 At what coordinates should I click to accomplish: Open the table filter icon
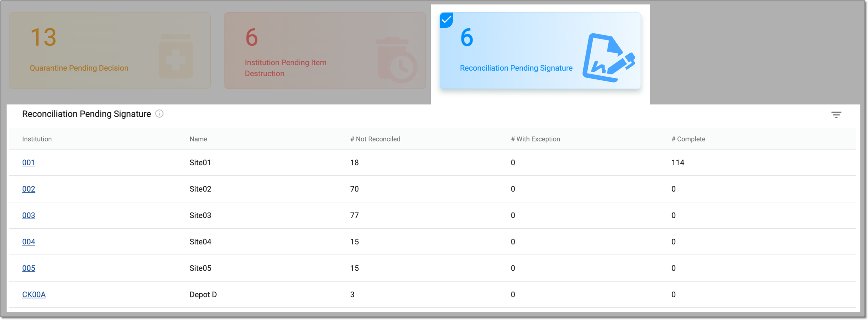tap(836, 115)
